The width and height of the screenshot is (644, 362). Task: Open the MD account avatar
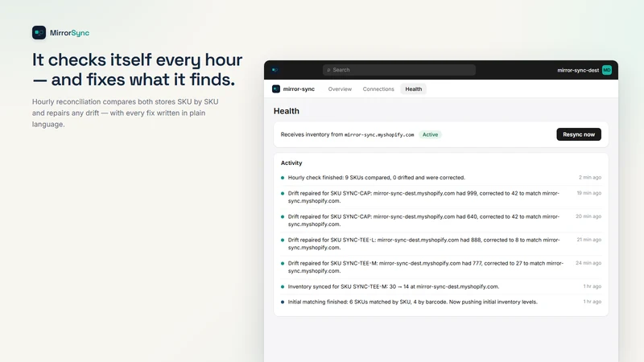pyautogui.click(x=607, y=70)
